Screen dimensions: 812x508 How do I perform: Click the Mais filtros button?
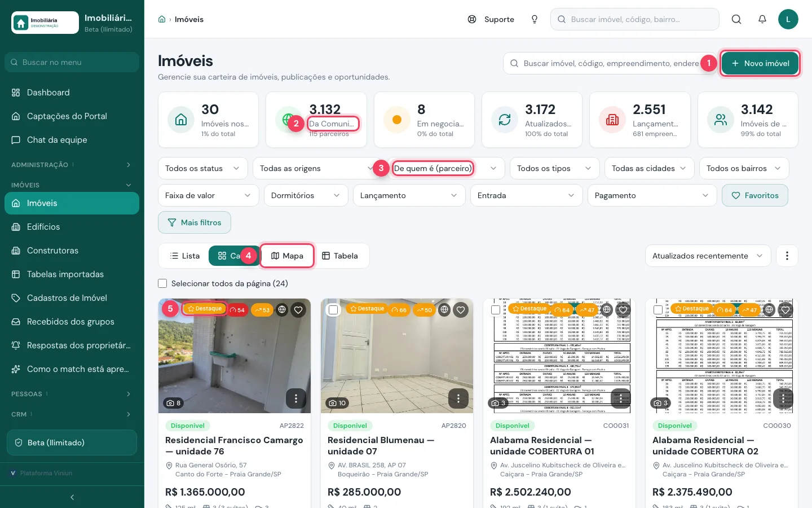tap(195, 222)
